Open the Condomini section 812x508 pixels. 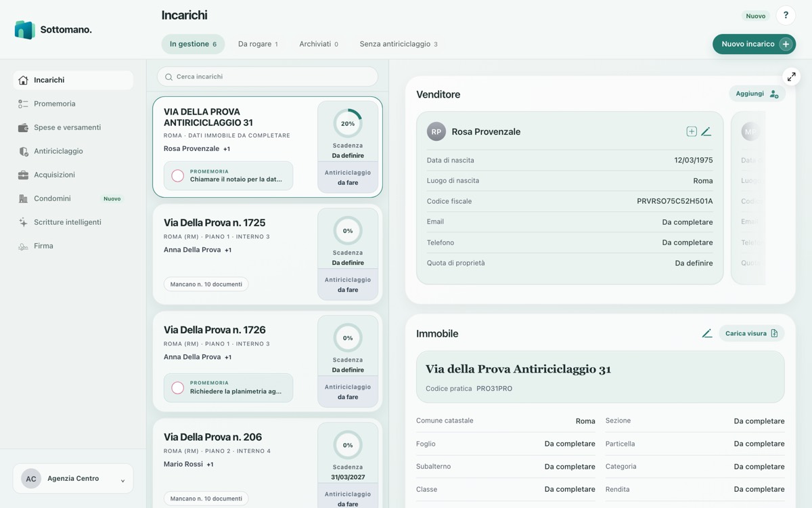pos(73,198)
